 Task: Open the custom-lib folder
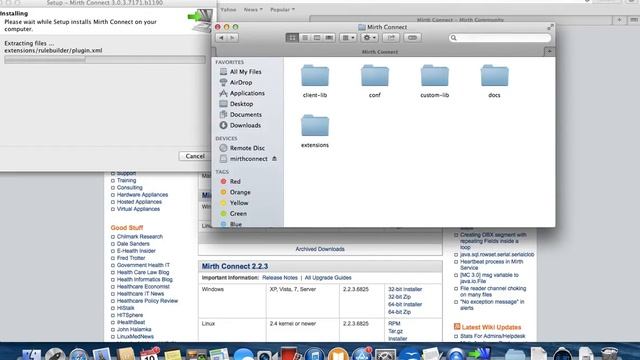[434, 81]
